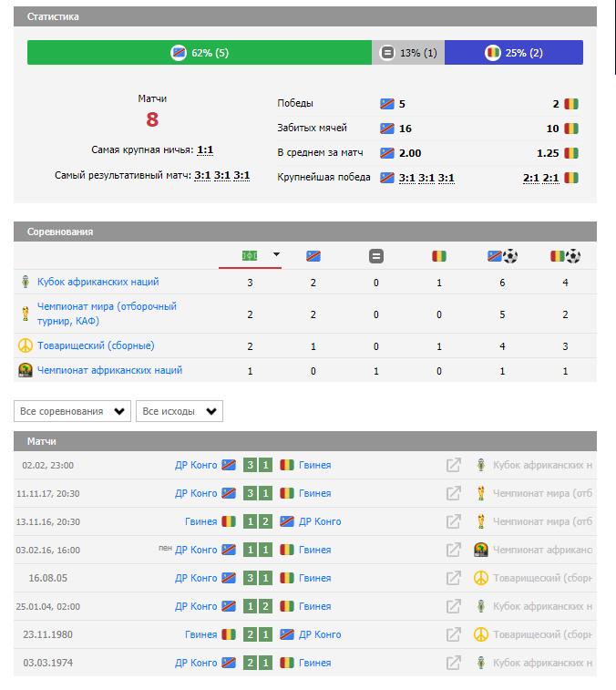Click the sort arrow in competitions table

(x=276, y=255)
